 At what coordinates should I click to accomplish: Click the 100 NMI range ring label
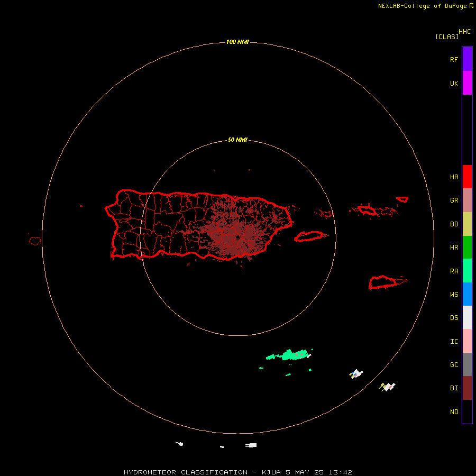click(x=237, y=42)
